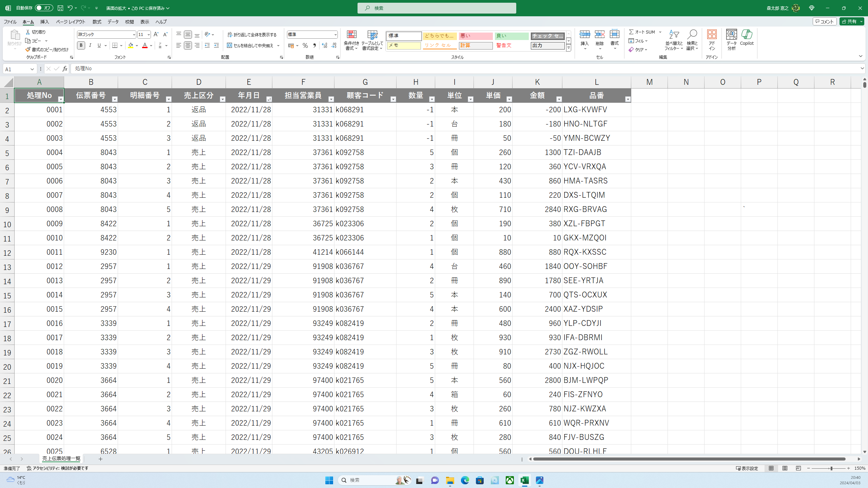This screenshot has height=488, width=868.
Task: Click the Conditional Formatting icon
Action: (351, 35)
